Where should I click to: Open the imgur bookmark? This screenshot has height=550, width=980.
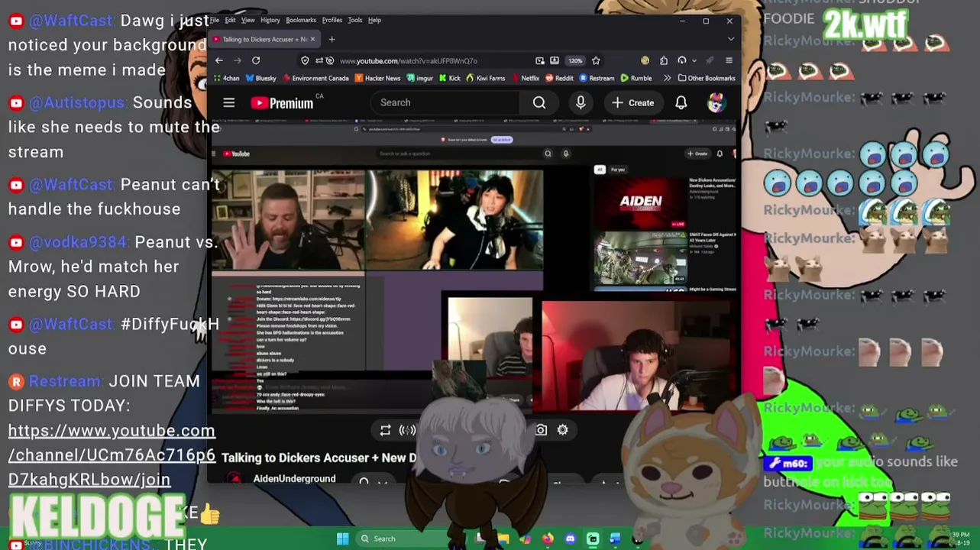420,78
